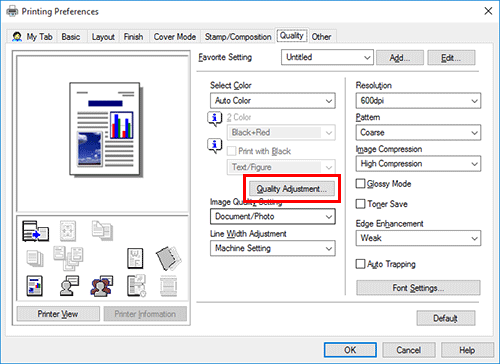Image resolution: width=500 pixels, height=364 pixels.
Task: Select the group account track icon
Action: pyautogui.click(x=102, y=286)
